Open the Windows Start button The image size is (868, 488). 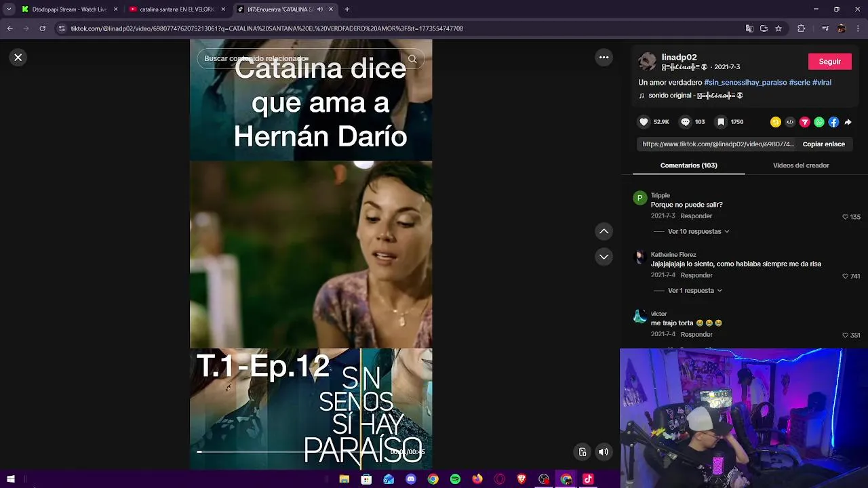[x=10, y=479]
